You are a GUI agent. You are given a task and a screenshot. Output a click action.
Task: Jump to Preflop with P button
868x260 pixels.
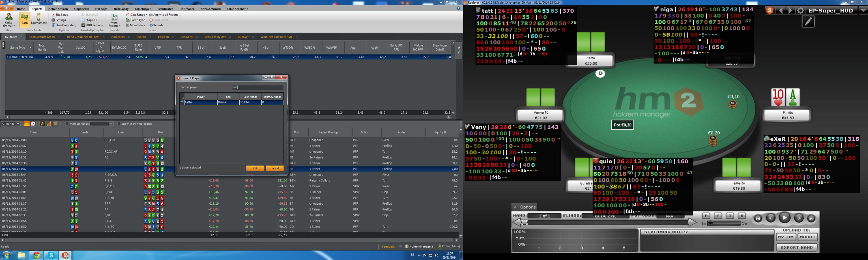(706, 216)
